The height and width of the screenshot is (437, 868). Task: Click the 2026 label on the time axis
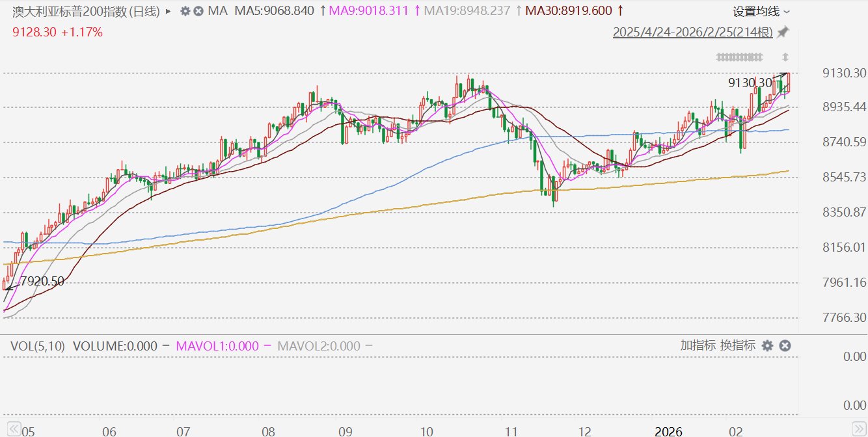(668, 431)
